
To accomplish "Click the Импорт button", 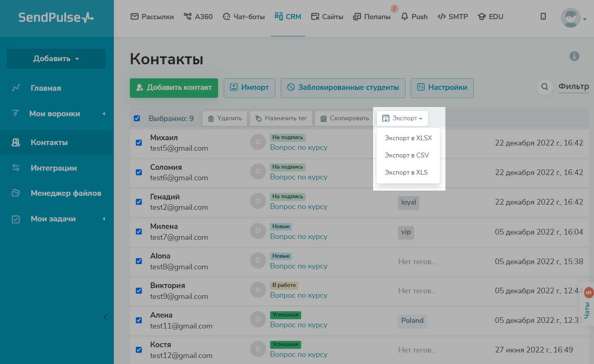I will [x=249, y=88].
